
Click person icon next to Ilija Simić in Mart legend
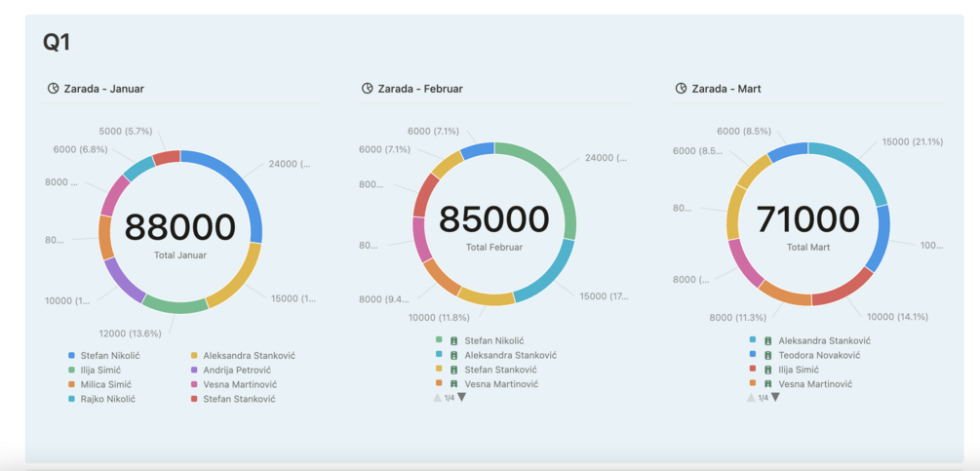point(768,370)
